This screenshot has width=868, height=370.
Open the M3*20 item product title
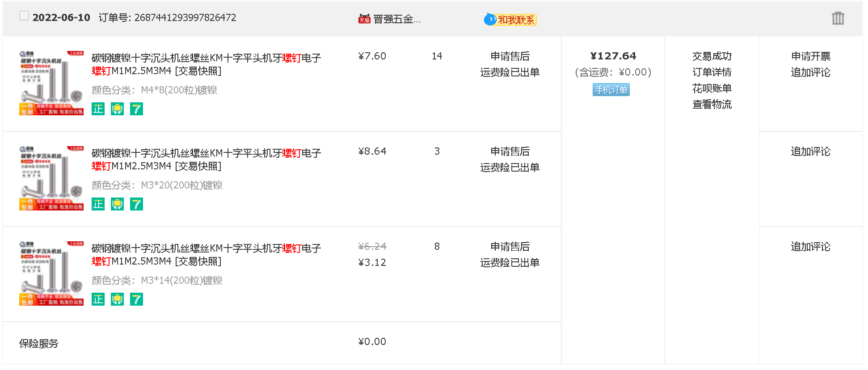click(206, 160)
